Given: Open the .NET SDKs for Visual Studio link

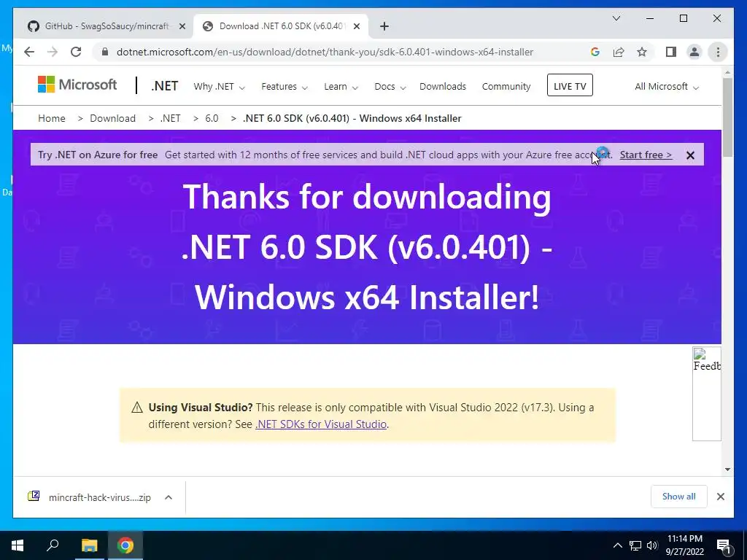Looking at the screenshot, I should point(321,424).
